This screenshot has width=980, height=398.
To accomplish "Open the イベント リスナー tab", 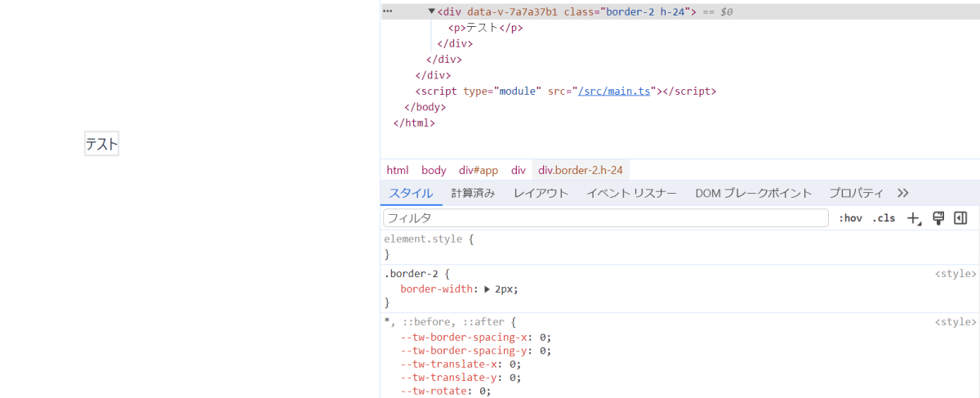I will [631, 193].
